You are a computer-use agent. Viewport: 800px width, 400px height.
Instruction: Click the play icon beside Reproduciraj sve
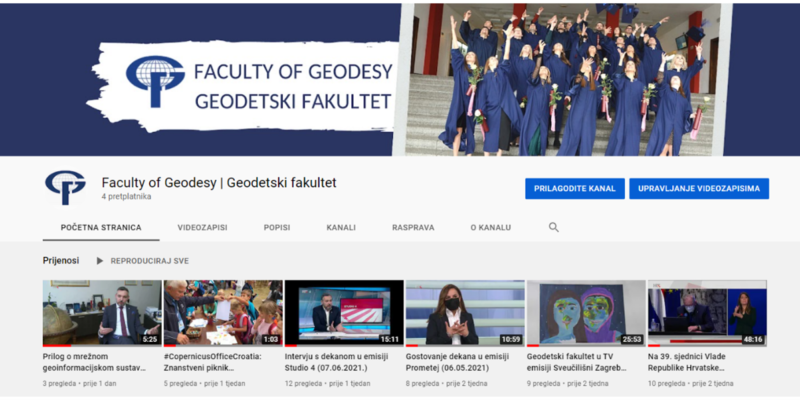point(99,261)
